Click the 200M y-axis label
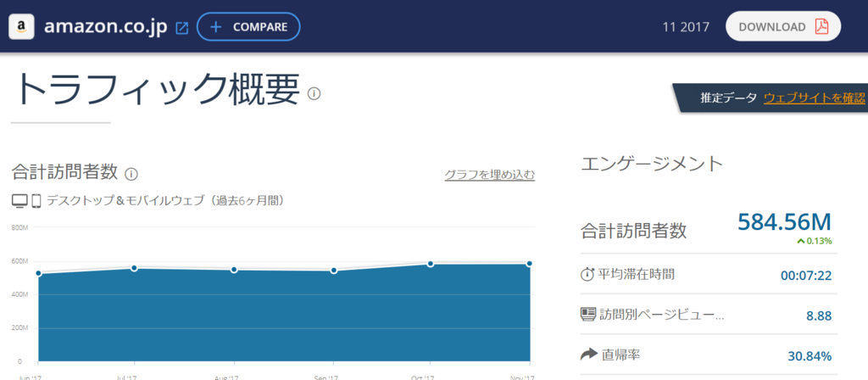Screen dimensions: 868x380 click(x=19, y=328)
